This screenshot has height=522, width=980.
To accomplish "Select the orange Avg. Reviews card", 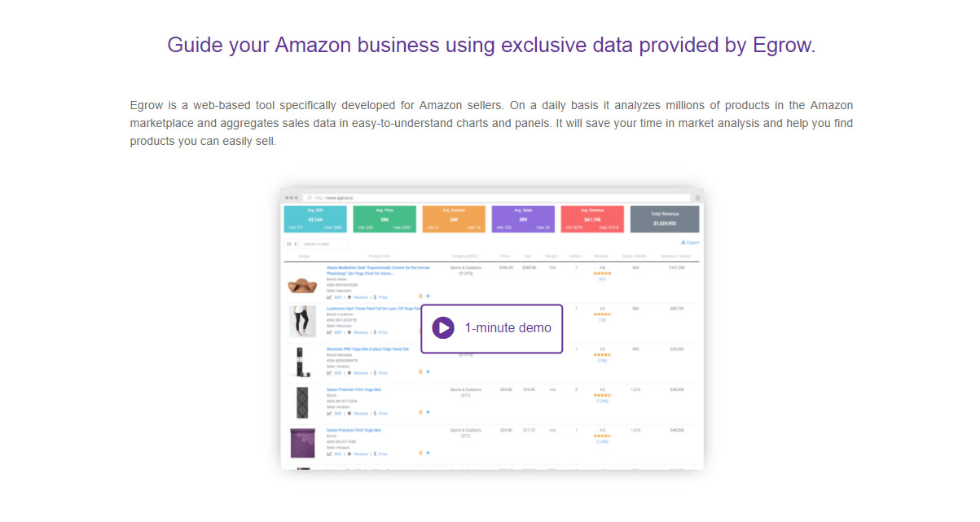I will pyautogui.click(x=454, y=218).
